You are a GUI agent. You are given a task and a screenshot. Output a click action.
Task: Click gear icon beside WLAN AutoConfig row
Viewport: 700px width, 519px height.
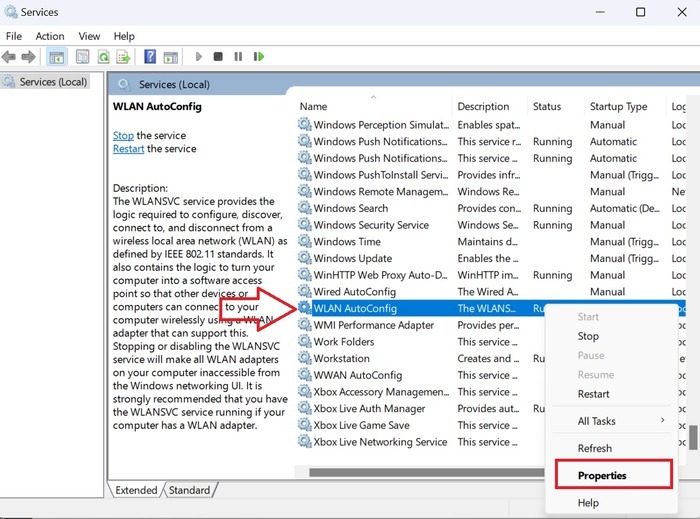(x=304, y=308)
